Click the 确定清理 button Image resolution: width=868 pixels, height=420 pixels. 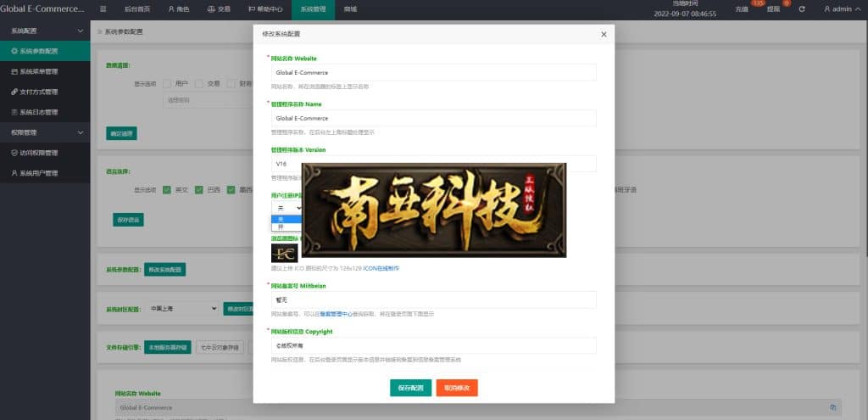pos(121,133)
